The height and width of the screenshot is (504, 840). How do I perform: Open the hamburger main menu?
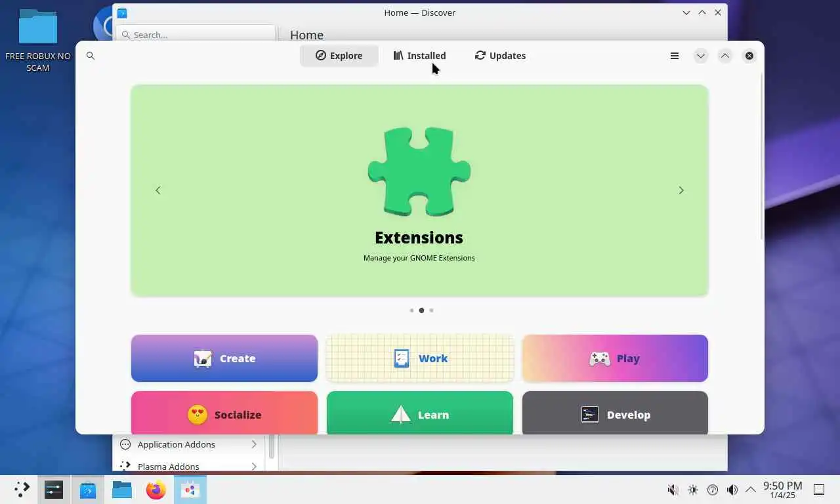click(674, 56)
